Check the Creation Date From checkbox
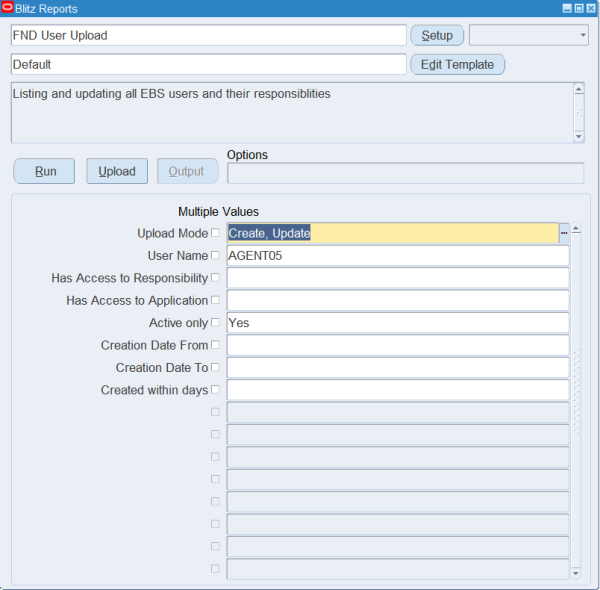 [x=215, y=345]
